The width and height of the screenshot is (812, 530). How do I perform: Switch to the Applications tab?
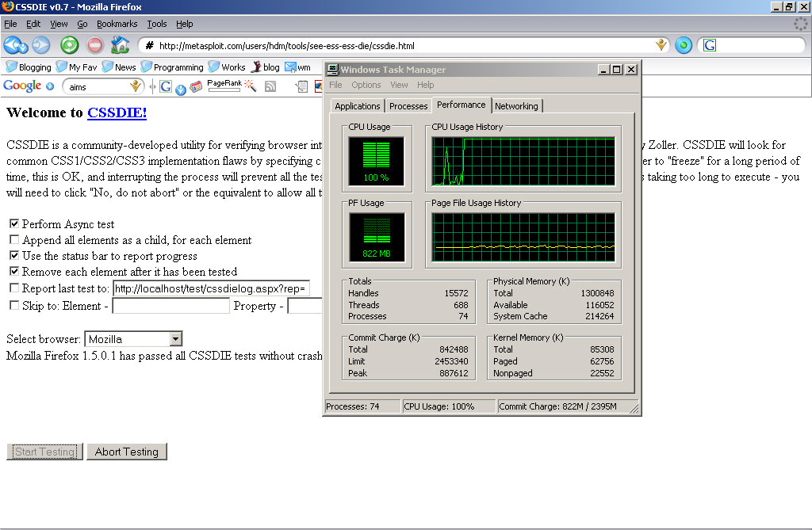[x=358, y=106]
